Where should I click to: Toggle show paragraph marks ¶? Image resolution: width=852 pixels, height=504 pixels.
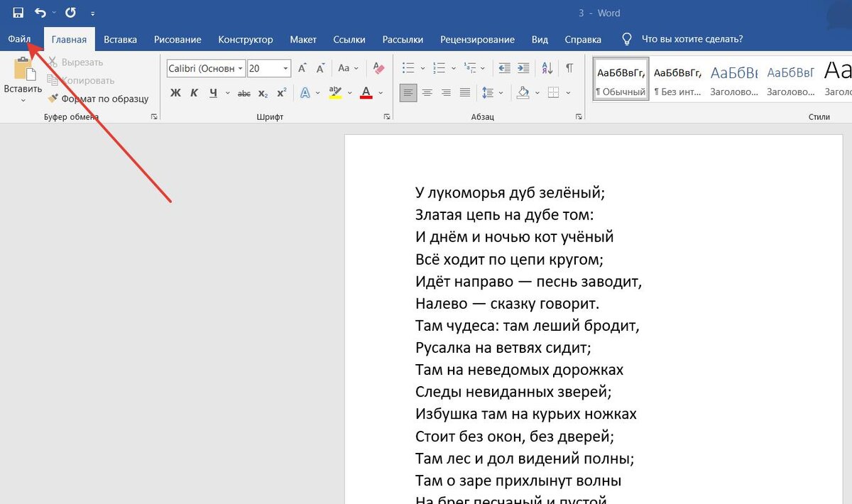[x=569, y=69]
